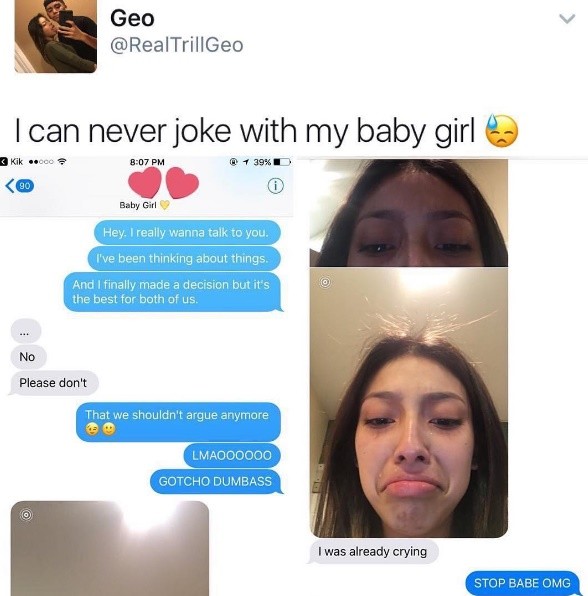Open the ceiling light photo message
The width and height of the screenshot is (588, 596).
(110, 548)
